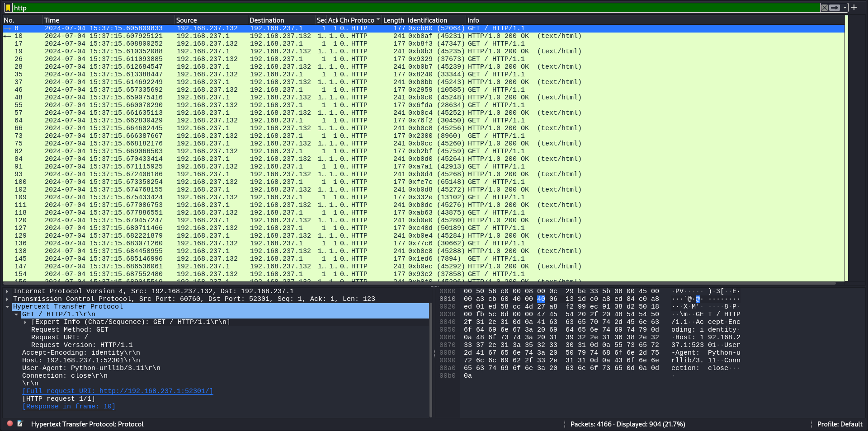
Task: Clear the http display filter
Action: coord(825,8)
